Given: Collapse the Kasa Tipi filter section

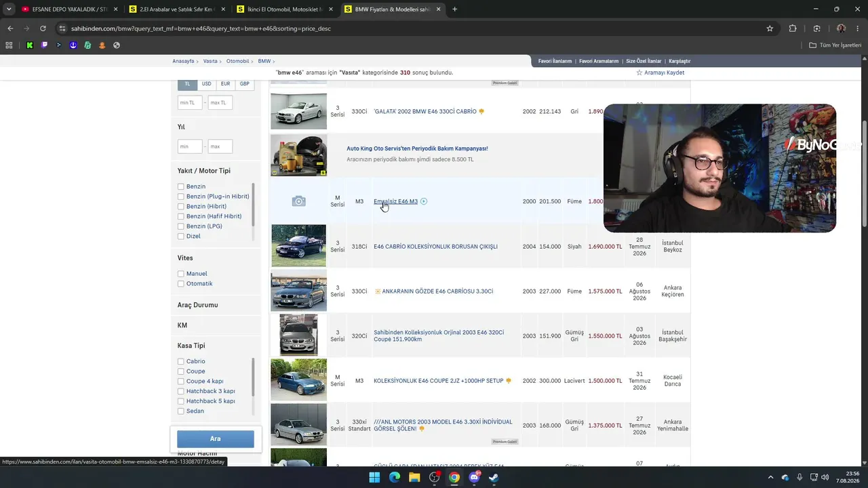Looking at the screenshot, I should click(191, 346).
